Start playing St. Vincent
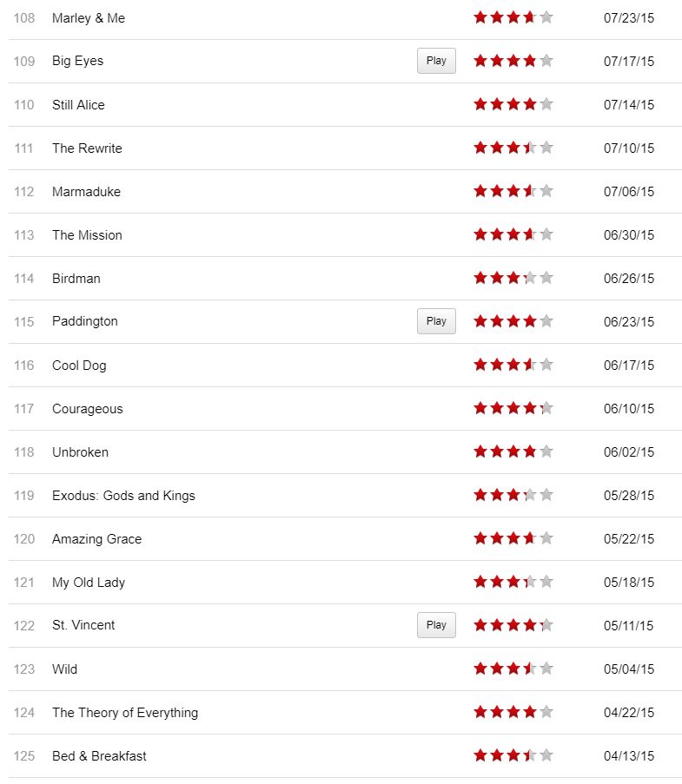The width and height of the screenshot is (682, 784). pyautogui.click(x=436, y=625)
